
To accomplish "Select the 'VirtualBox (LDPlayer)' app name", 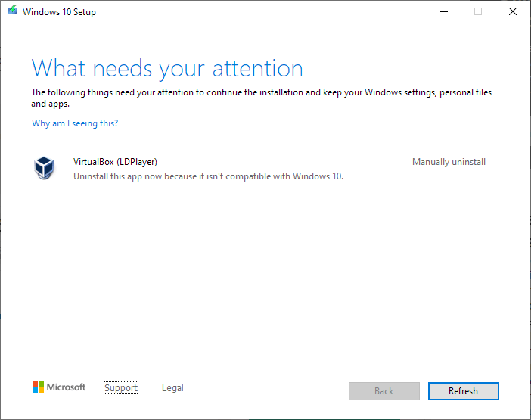I will click(115, 162).
